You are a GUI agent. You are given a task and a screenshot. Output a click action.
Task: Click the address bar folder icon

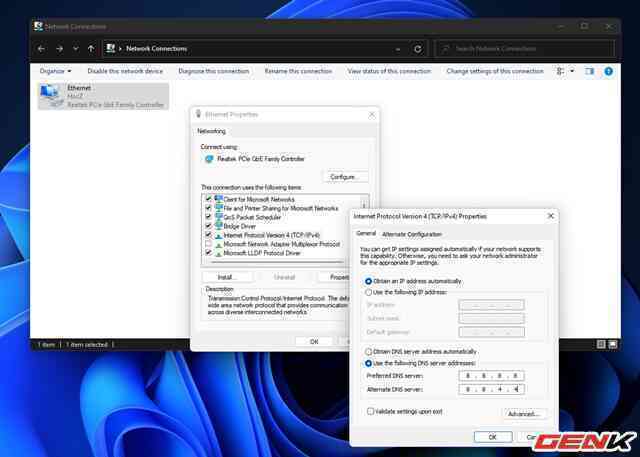point(110,49)
